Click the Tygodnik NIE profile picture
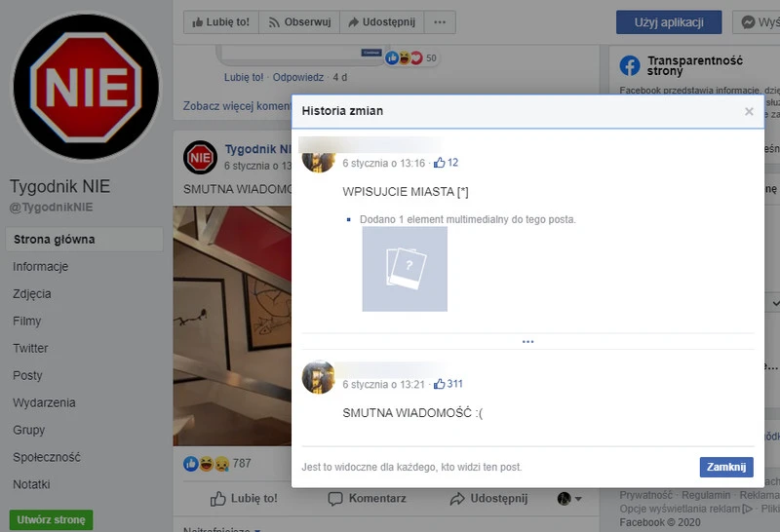 (x=83, y=86)
